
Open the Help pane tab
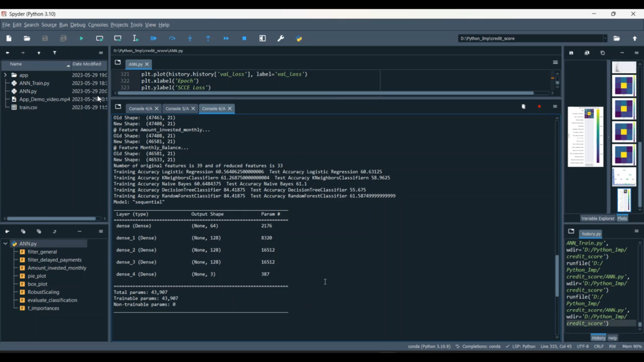[x=613, y=338]
